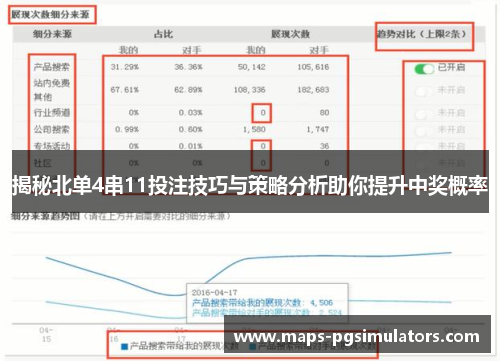The width and height of the screenshot is (500, 362).
Task: Click the 0.01% competitor share value
Action: point(190,146)
